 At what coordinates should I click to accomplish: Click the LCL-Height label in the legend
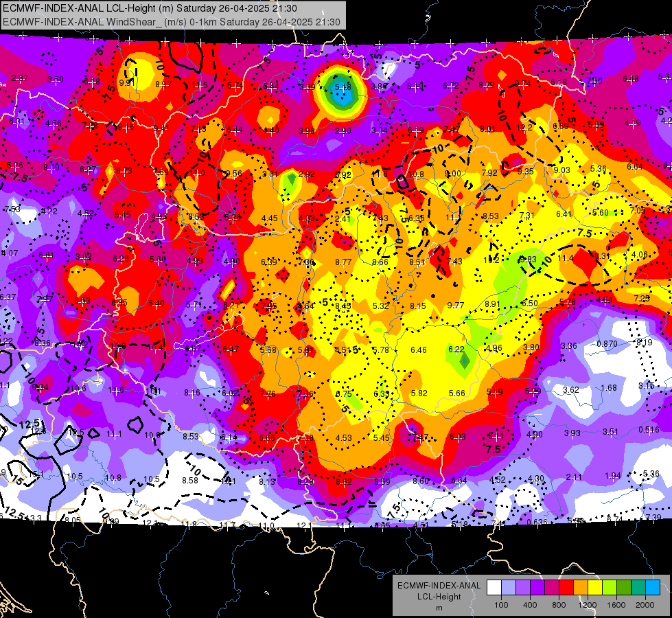(439, 597)
